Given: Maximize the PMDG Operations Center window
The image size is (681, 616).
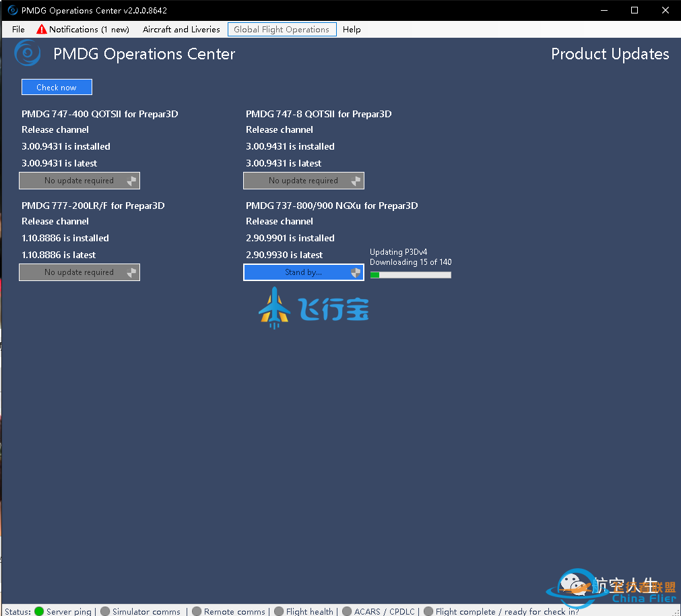Looking at the screenshot, I should point(635,10).
